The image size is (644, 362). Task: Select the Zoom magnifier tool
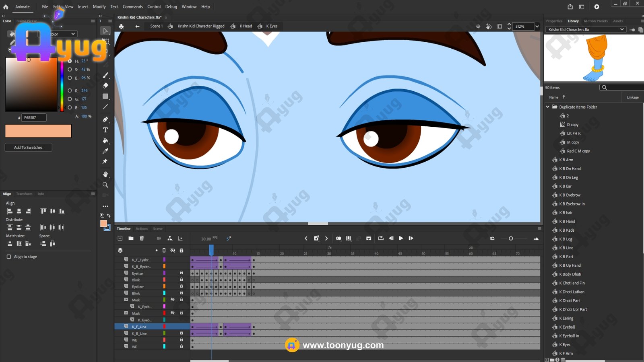tap(105, 185)
